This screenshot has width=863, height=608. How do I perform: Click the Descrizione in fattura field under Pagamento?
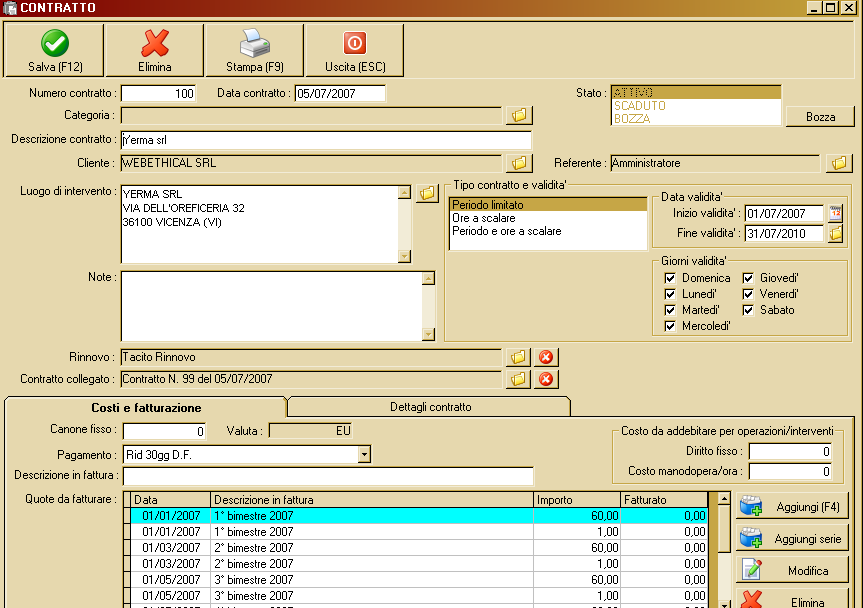pyautogui.click(x=328, y=475)
